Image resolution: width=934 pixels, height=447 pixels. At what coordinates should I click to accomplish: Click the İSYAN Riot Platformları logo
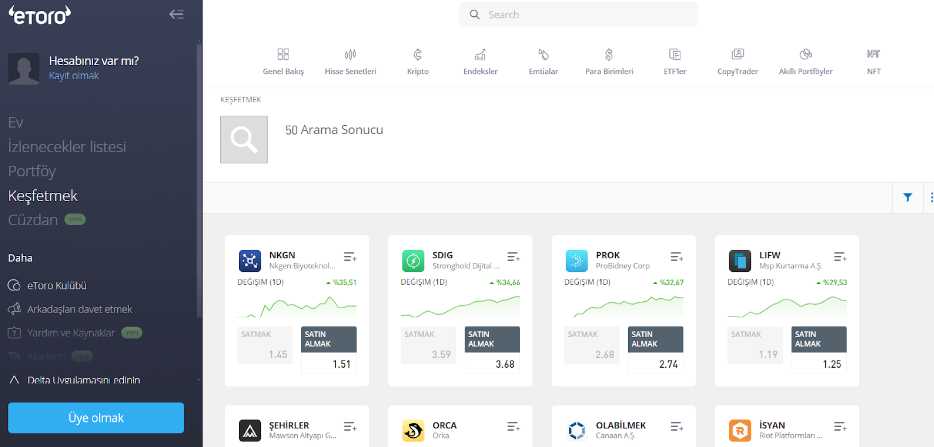pyautogui.click(x=740, y=430)
